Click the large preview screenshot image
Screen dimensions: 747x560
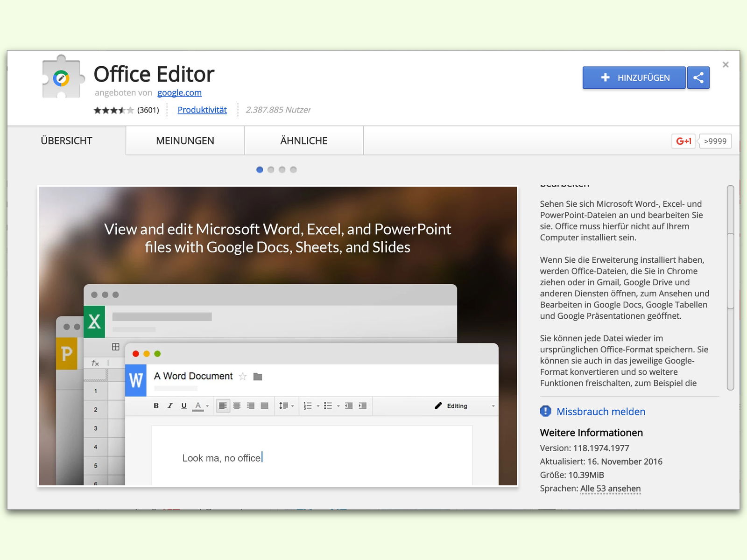(278, 336)
